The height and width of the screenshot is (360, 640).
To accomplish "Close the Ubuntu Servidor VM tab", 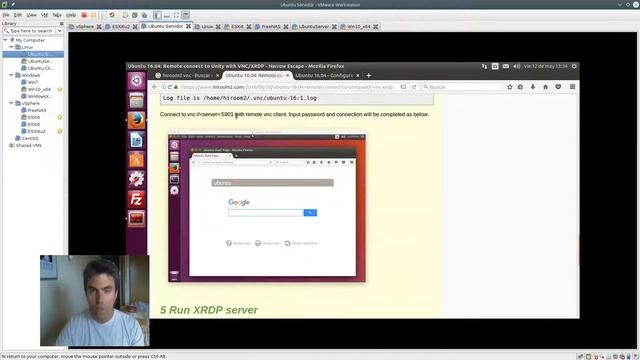I will point(189,26).
